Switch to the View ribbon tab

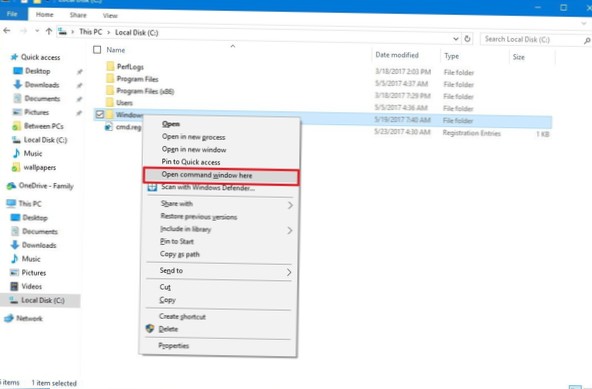(110, 15)
